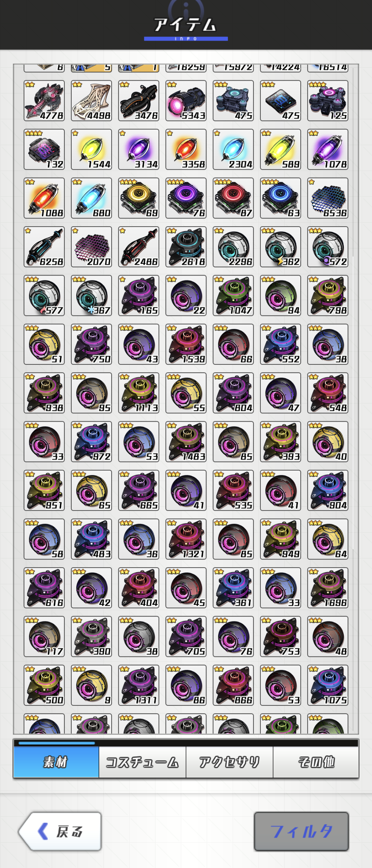Tap the info icon above アイテム title

click(x=186, y=9)
